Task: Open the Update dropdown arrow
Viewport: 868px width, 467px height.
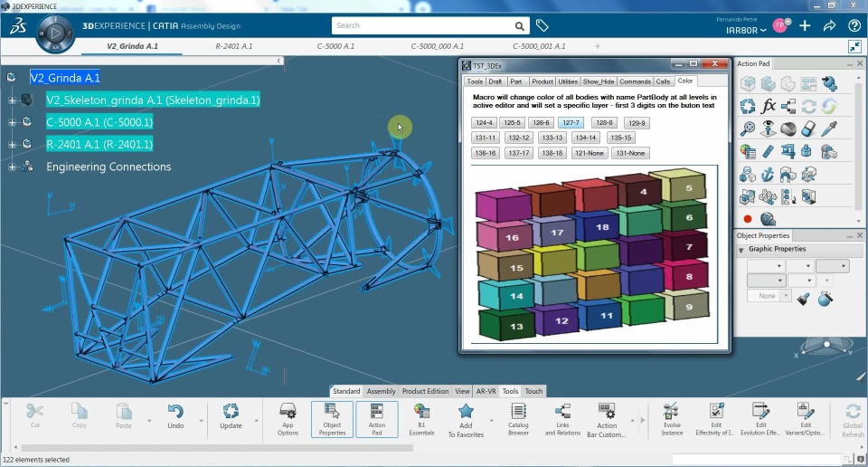Action: tap(256, 421)
